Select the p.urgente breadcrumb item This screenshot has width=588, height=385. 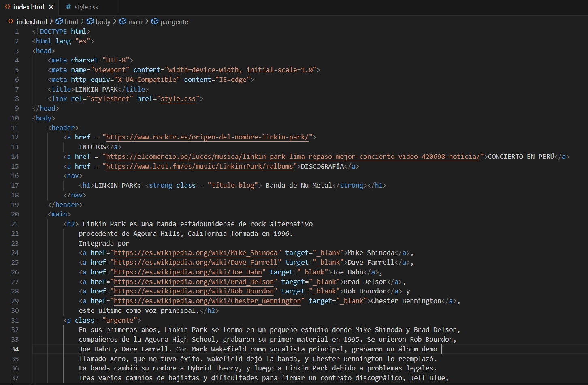coord(174,21)
